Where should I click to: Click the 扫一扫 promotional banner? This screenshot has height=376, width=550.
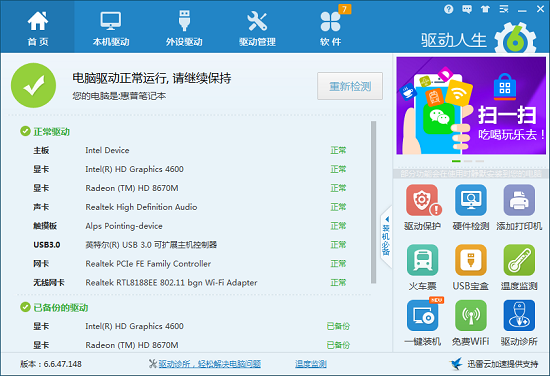tap(471, 106)
